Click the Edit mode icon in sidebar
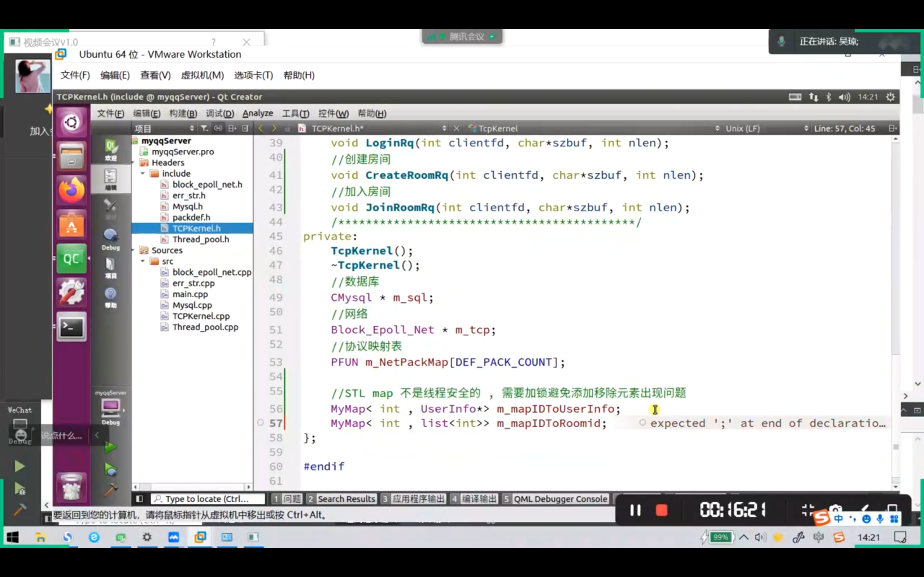 click(111, 179)
